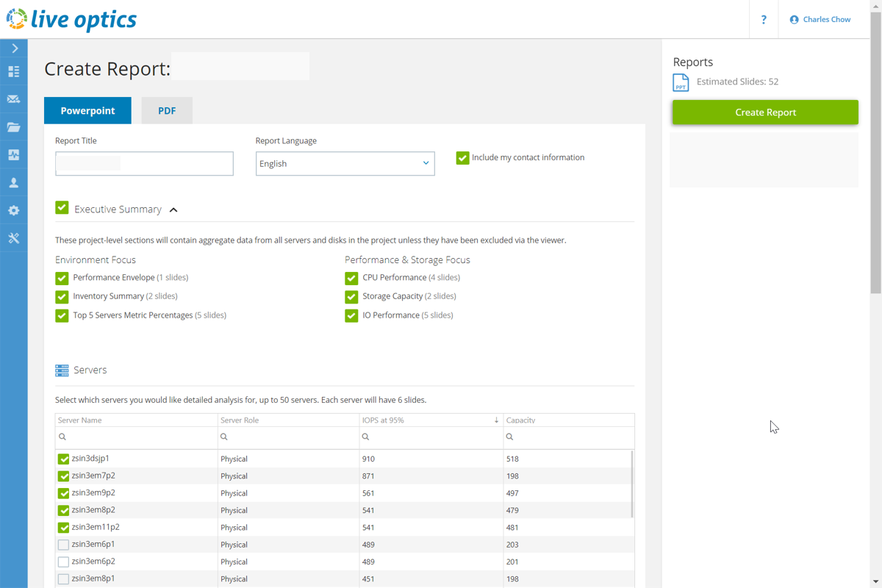
Task: Click the user avatar icon beside Charles Chow
Action: tap(794, 20)
